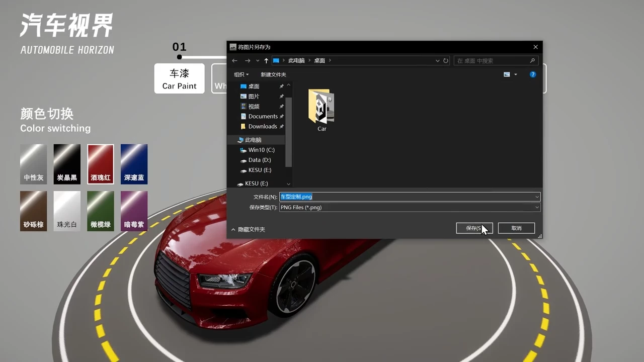Pick 酒魂红 paint color
Screen dimensions: 644x362
point(101,164)
